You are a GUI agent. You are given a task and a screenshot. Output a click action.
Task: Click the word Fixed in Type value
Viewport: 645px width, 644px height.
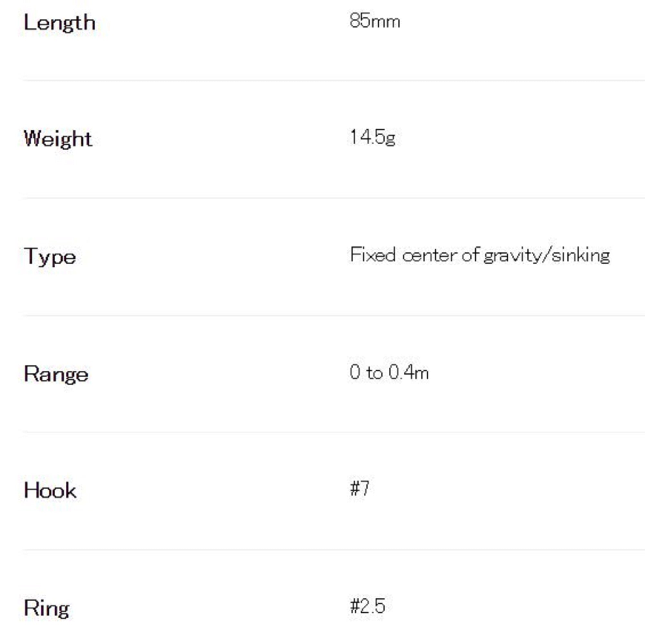pos(373,255)
